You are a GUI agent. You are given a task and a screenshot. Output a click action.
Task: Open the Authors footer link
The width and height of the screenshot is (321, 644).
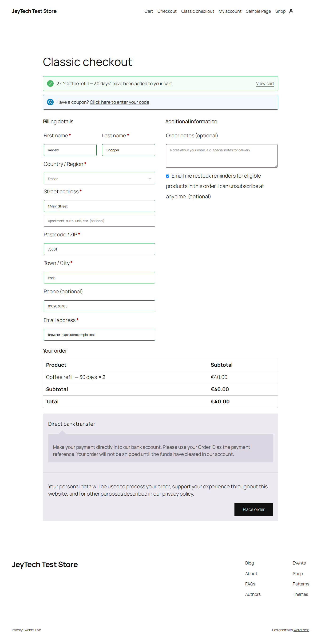(253, 594)
